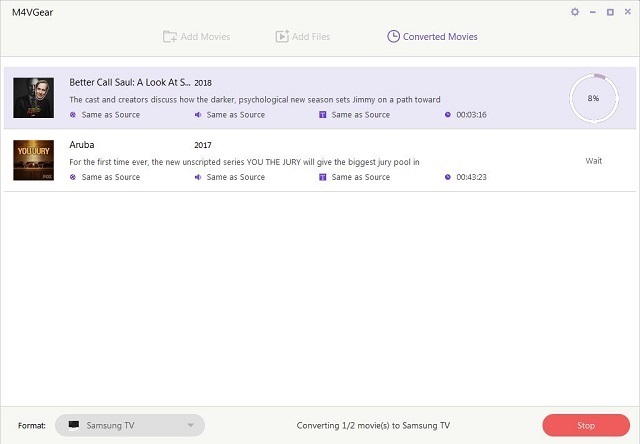Click the Converted Movies clock icon
Viewport: 640px width, 444px height.
393,36
